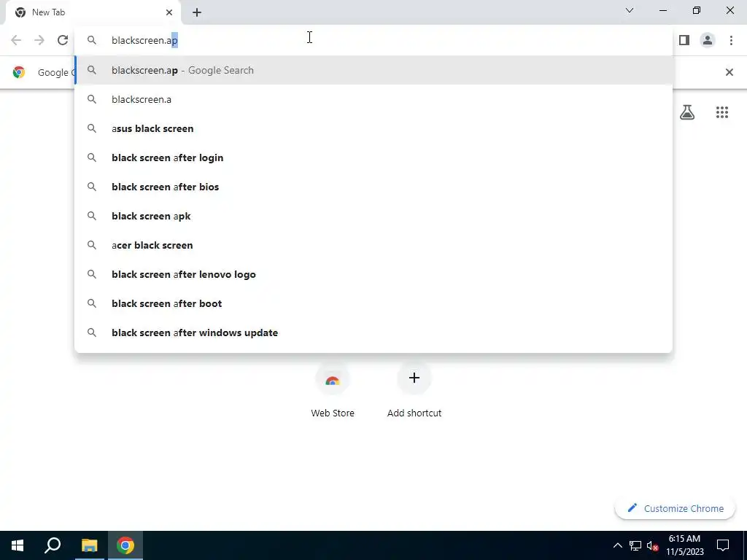Show hidden system tray icons
This screenshot has height=560, width=747.
pos(617,545)
